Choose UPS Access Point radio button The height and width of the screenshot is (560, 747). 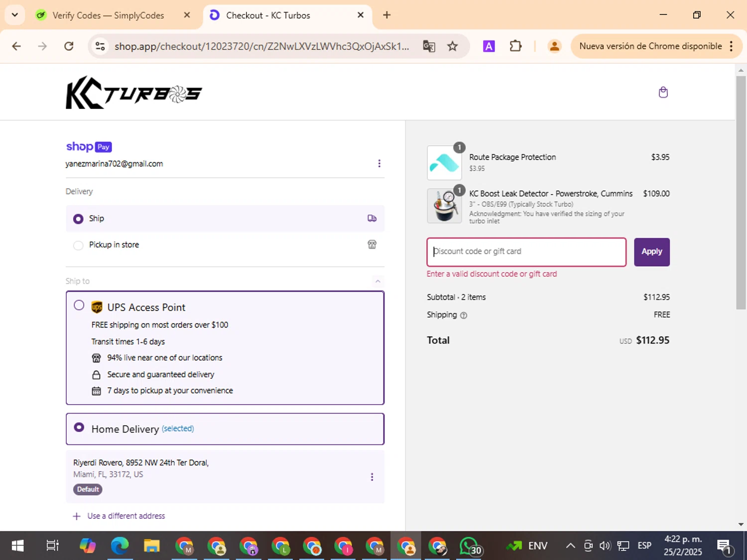(79, 305)
